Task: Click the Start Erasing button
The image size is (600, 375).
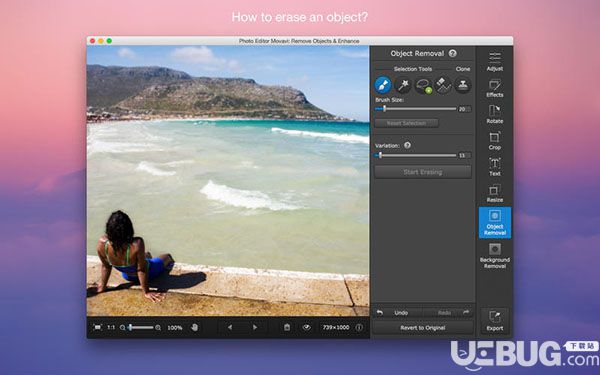Action: 423,172
